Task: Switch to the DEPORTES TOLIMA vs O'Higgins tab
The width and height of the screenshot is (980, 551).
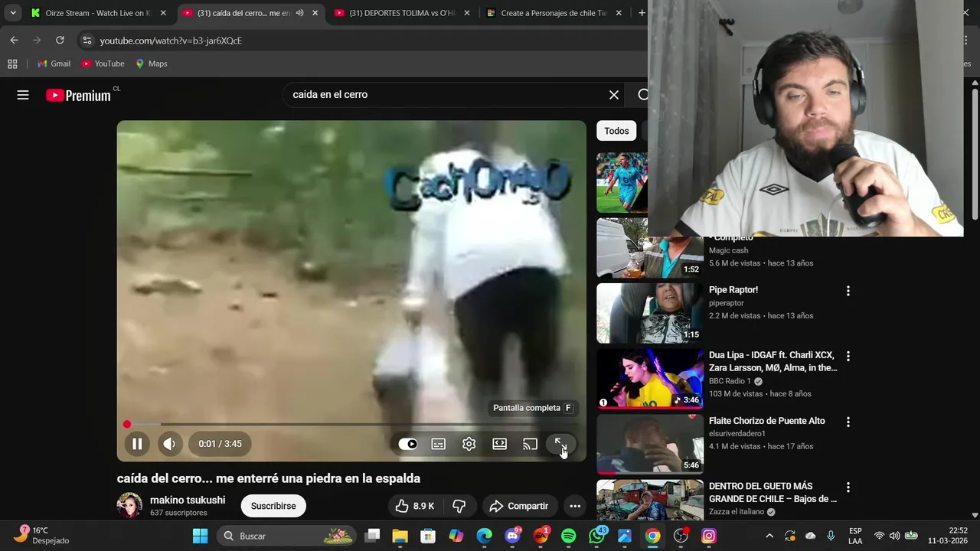Action: 402,13
